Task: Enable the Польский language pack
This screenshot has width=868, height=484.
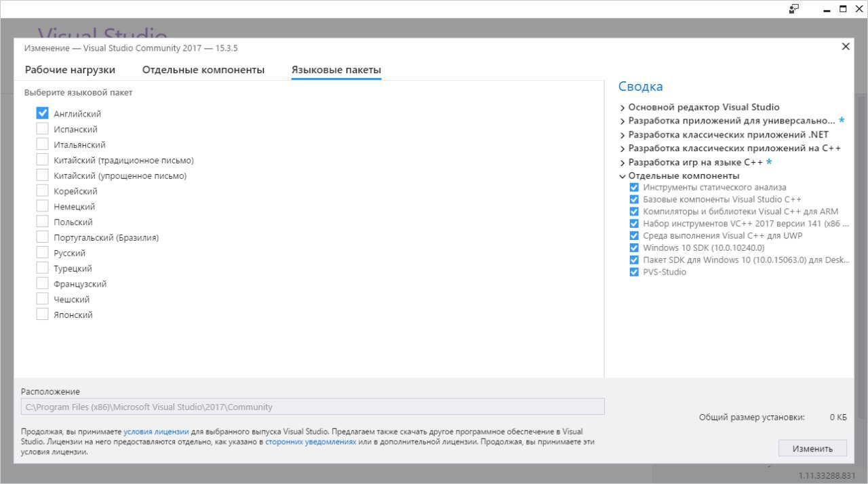Action: click(42, 222)
